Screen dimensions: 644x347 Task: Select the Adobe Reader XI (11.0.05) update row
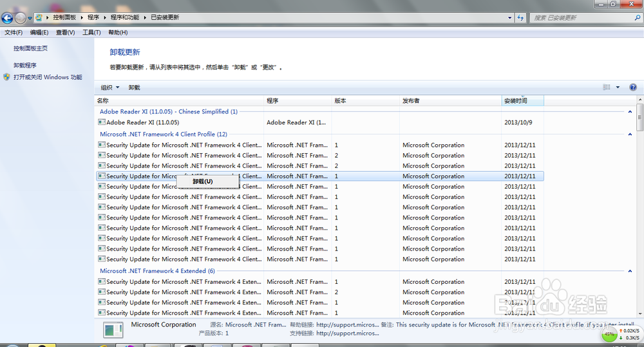coord(320,122)
